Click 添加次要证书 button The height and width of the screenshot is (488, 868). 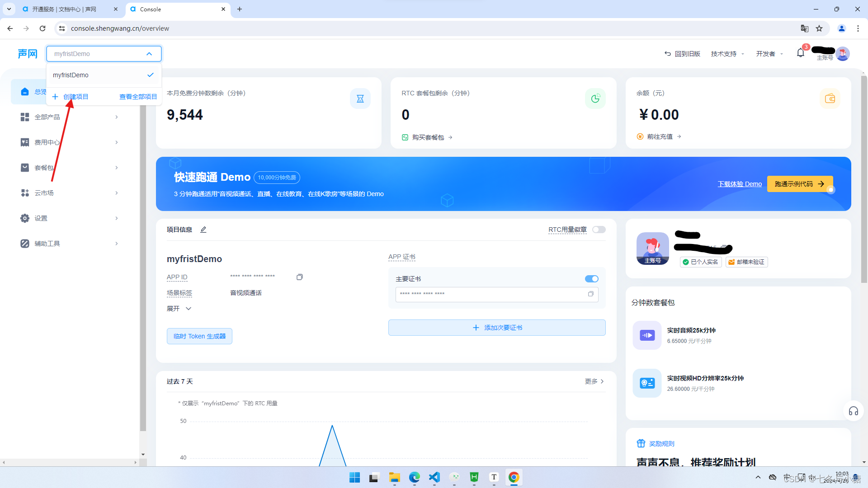pos(497,328)
